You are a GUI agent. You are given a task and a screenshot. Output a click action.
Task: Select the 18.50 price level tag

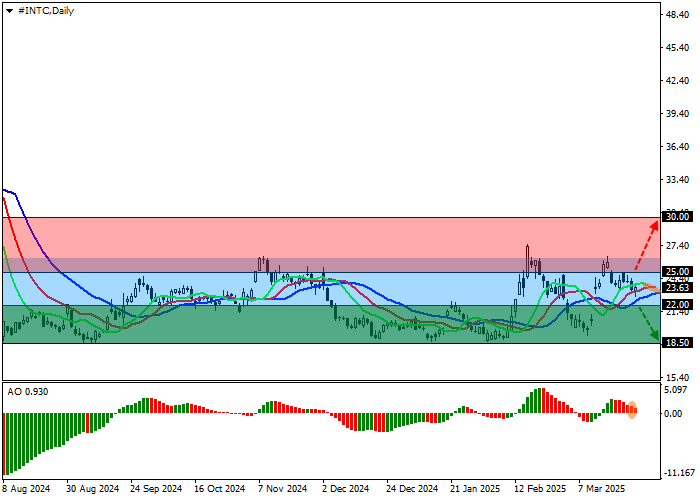coord(678,343)
